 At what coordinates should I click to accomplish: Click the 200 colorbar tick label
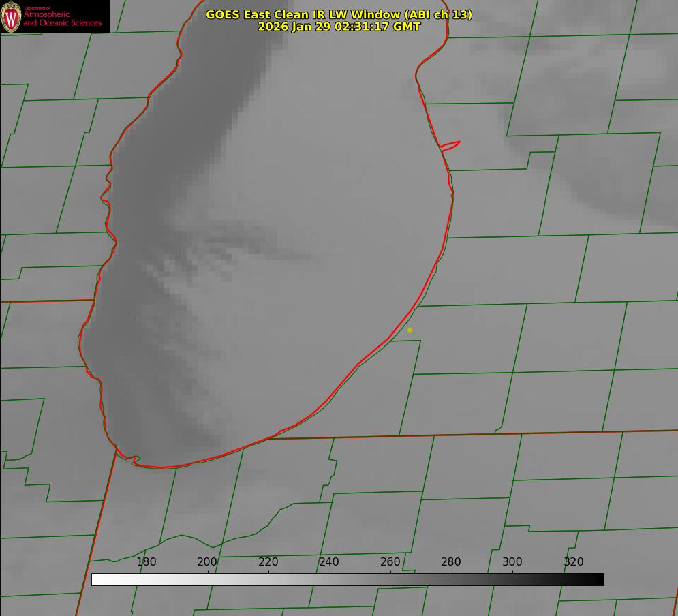click(207, 562)
